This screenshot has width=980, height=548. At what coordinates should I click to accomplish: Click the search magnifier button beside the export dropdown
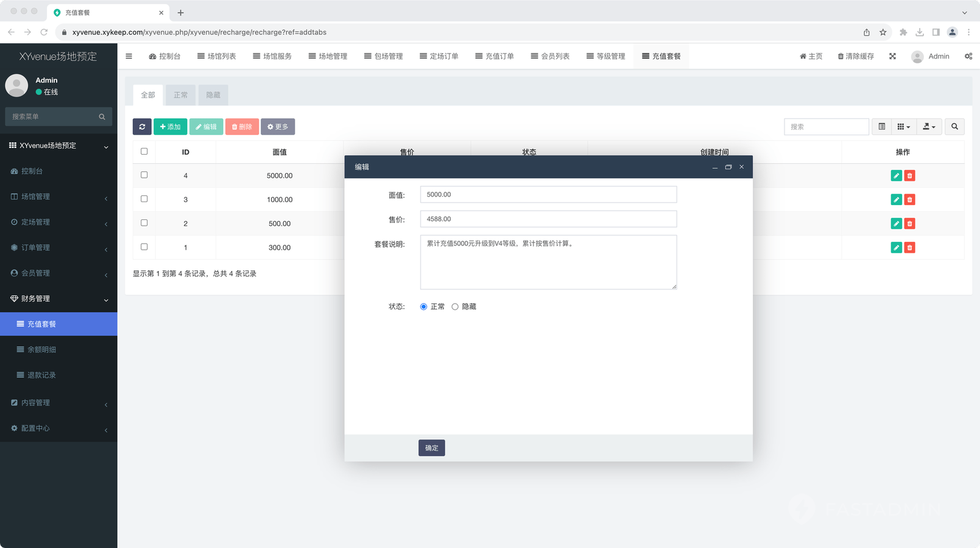click(x=954, y=127)
